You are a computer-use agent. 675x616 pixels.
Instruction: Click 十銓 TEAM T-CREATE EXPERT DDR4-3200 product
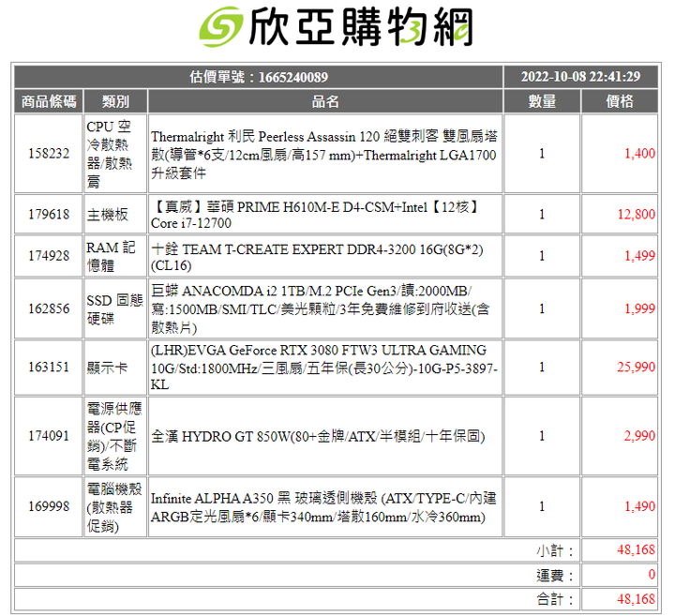[317, 257]
